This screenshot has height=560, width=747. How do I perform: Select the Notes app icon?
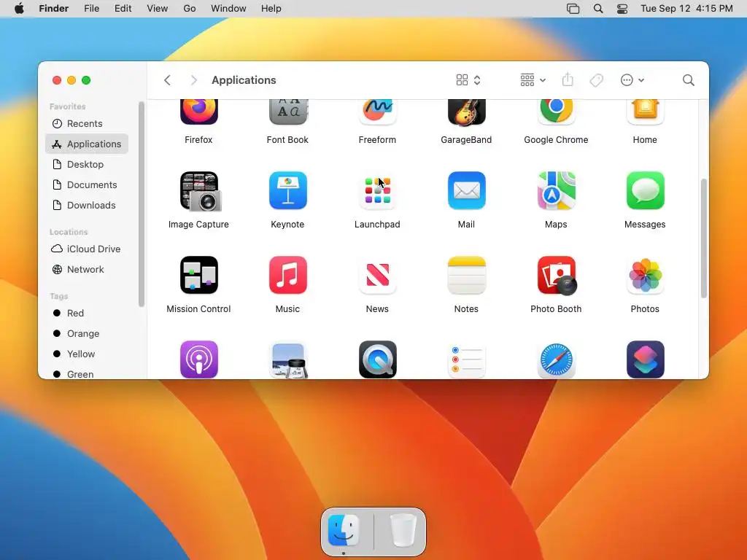466,275
